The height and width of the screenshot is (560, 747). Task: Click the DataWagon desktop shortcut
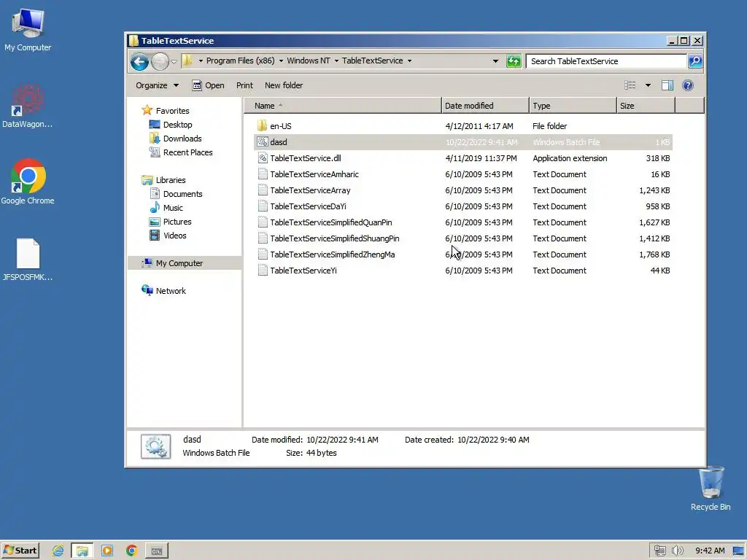click(27, 106)
